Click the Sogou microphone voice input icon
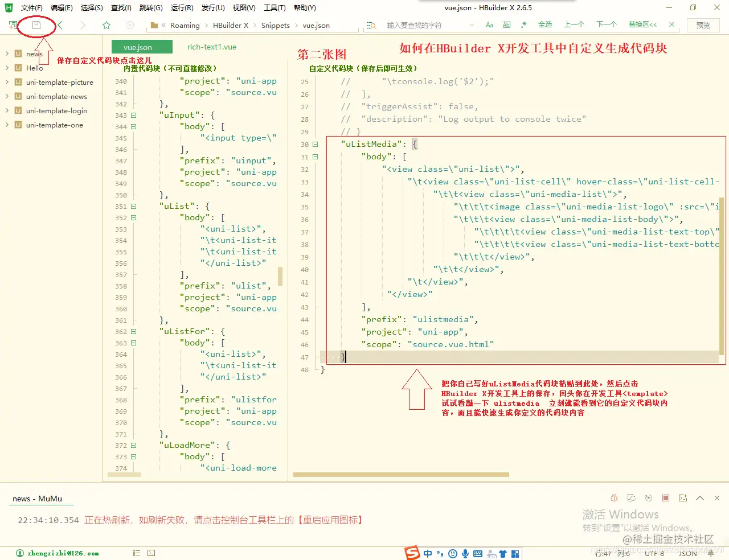Viewport: 729px width, 560px height. [465, 553]
